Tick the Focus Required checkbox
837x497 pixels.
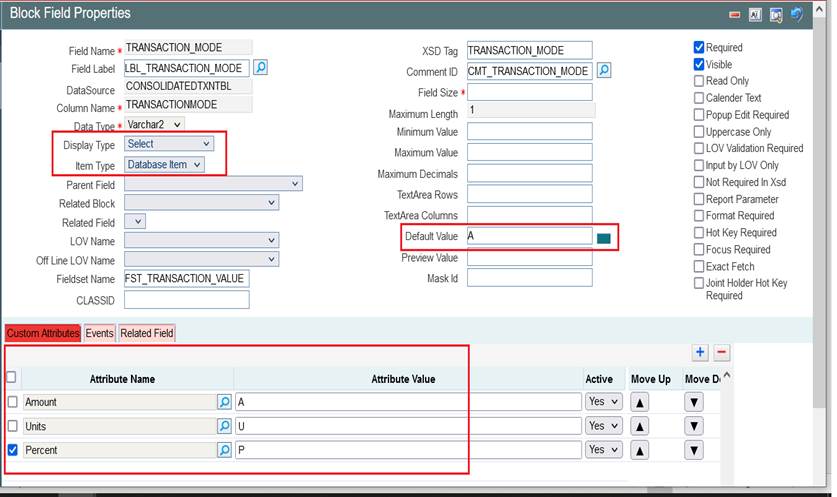(x=699, y=249)
